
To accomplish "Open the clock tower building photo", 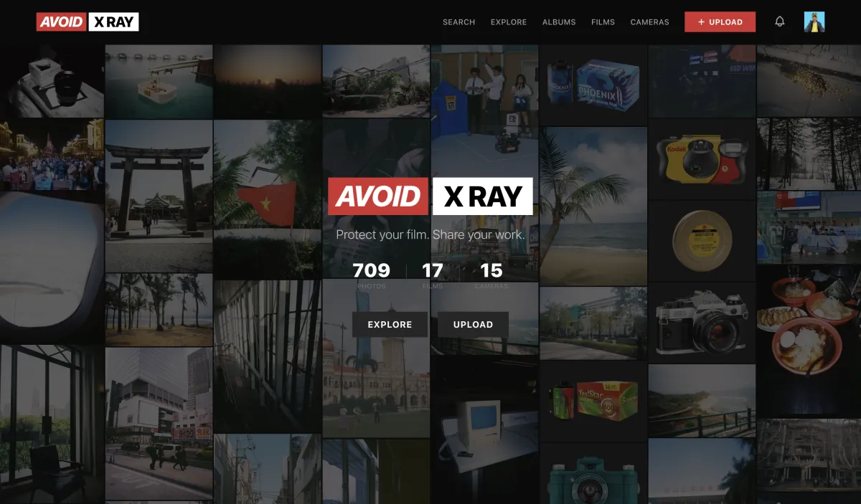I will 376,358.
